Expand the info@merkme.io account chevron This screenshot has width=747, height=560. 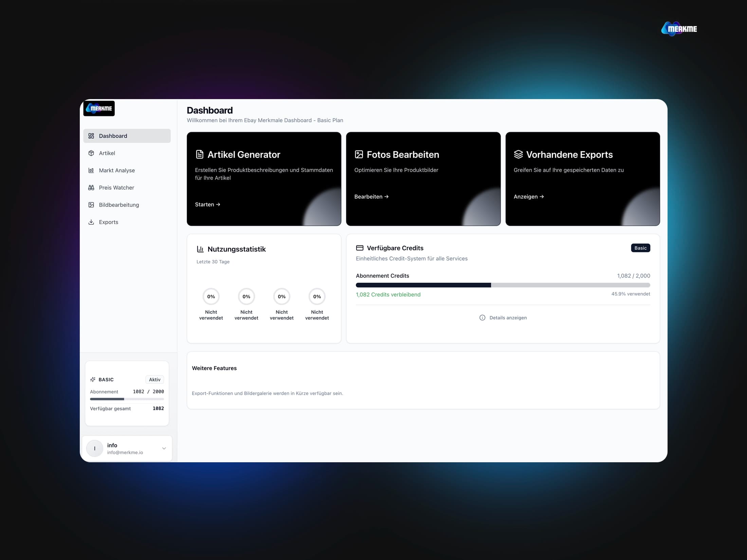click(x=164, y=448)
